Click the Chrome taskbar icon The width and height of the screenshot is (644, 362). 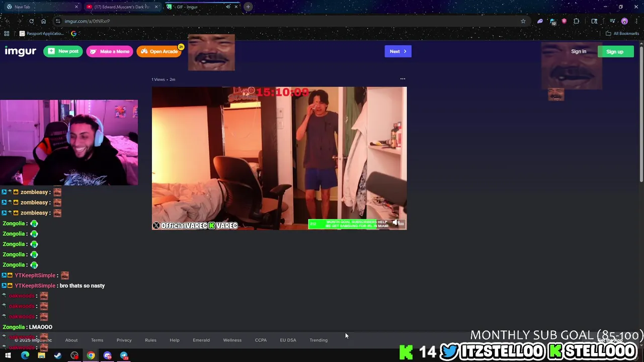click(91, 355)
